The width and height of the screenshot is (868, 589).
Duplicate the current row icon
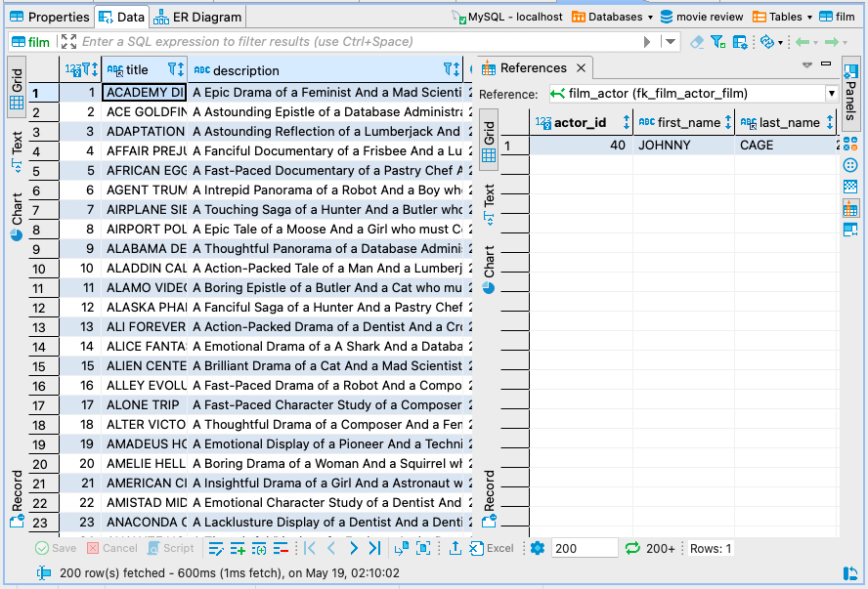(259, 549)
